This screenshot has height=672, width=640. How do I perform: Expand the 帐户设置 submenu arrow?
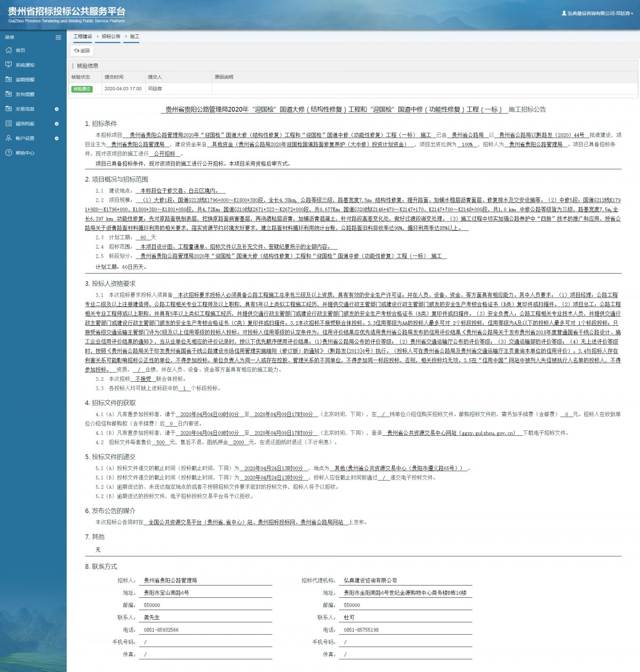[57, 138]
